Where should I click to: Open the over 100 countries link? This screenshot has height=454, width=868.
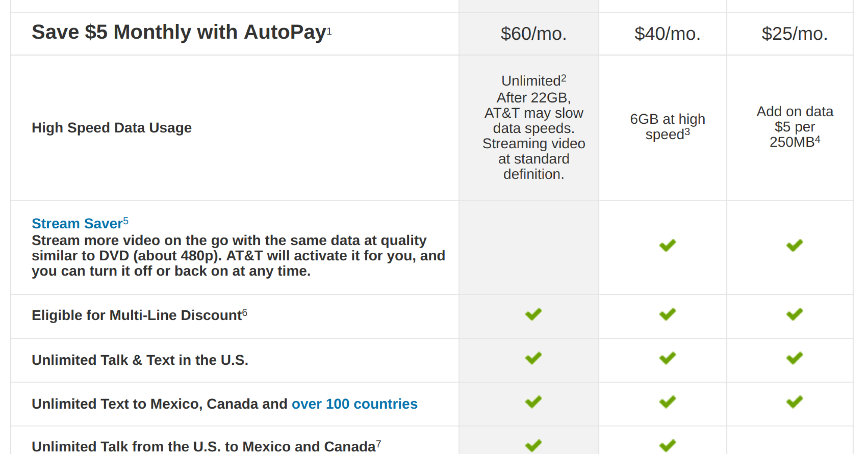click(354, 404)
